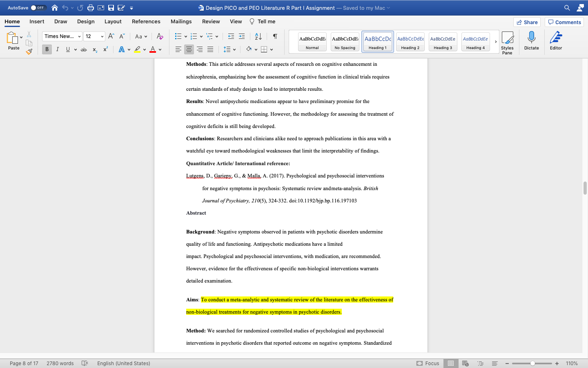Open the font name dropdown
The image size is (588, 368).
(x=80, y=36)
